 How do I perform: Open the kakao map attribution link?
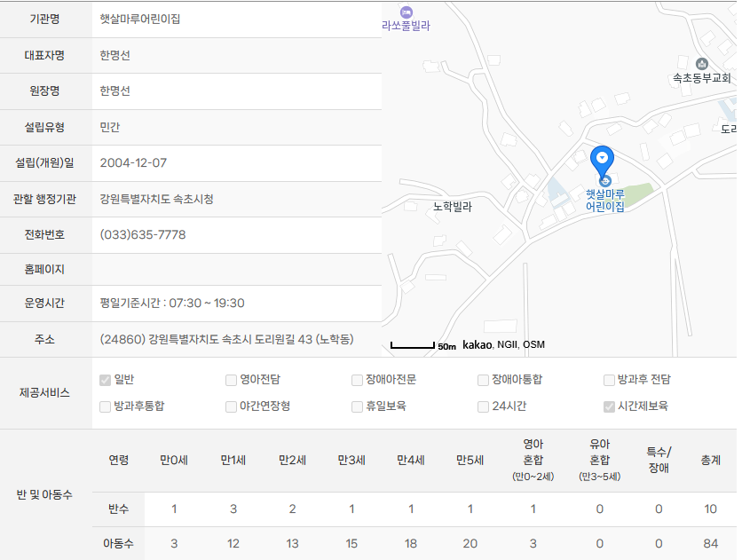[x=477, y=345]
